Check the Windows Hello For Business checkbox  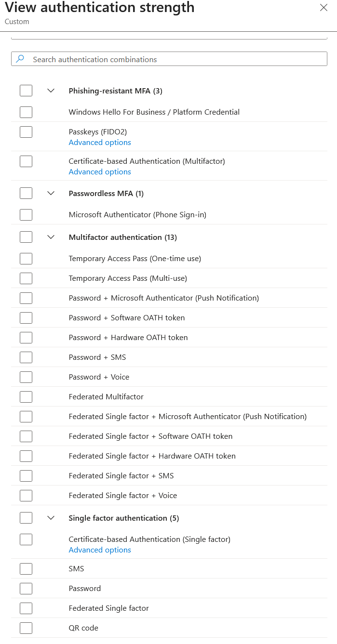(x=26, y=112)
